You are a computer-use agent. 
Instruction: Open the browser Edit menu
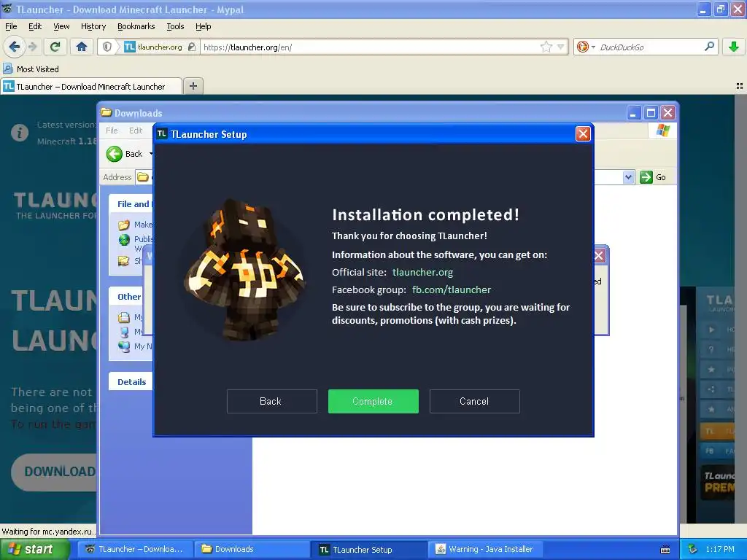point(35,26)
